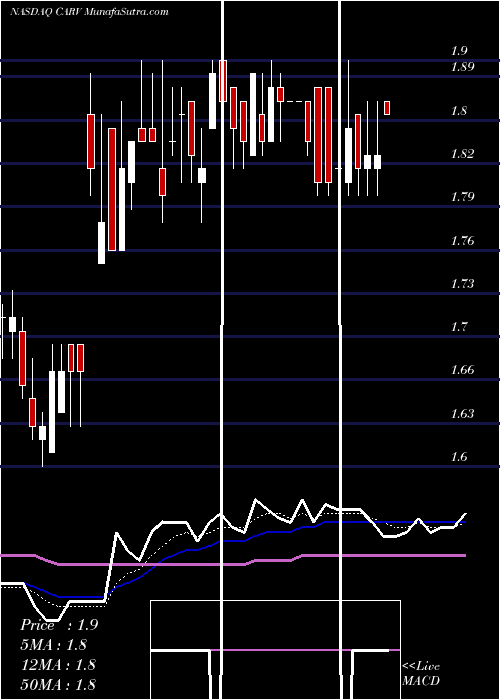Viewport: 500px width, 700px height.
Task: Click the 12MA : 1.8 readout
Action: pos(58,665)
